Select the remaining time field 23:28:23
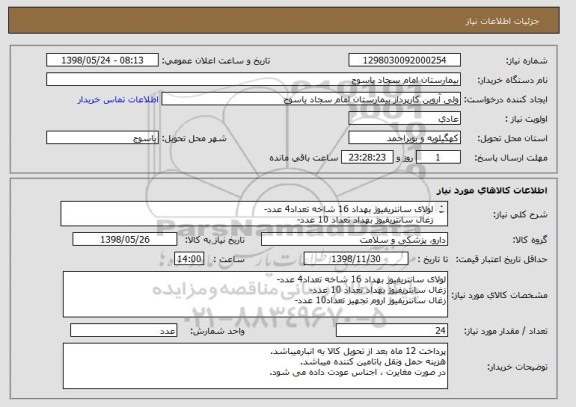The width and height of the screenshot is (576, 407). pyautogui.click(x=367, y=158)
